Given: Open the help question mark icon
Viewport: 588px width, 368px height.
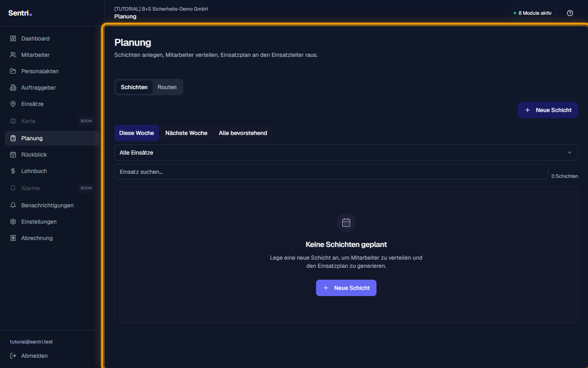Looking at the screenshot, I should (x=570, y=13).
